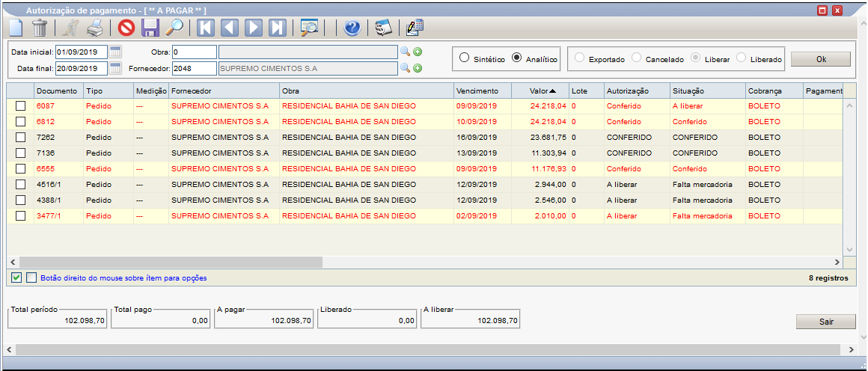Open calendar picker for Data inicial
This screenshot has width=868, height=371.
[115, 52]
